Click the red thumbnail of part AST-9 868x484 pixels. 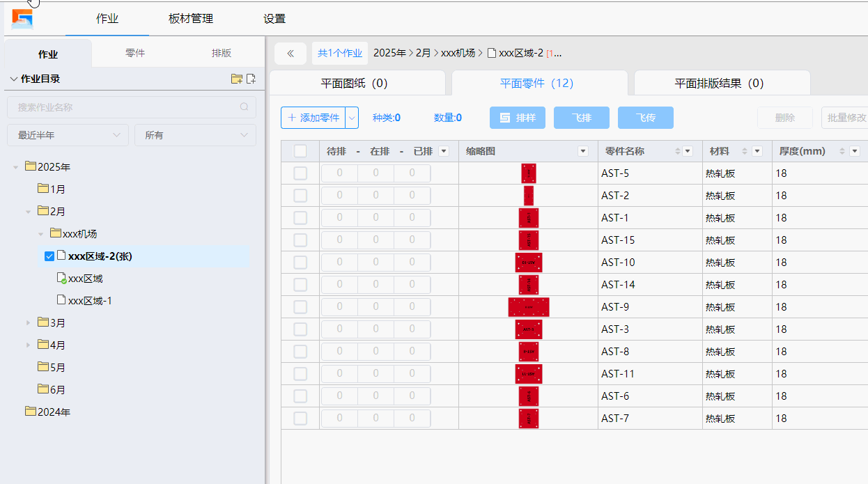pos(529,307)
